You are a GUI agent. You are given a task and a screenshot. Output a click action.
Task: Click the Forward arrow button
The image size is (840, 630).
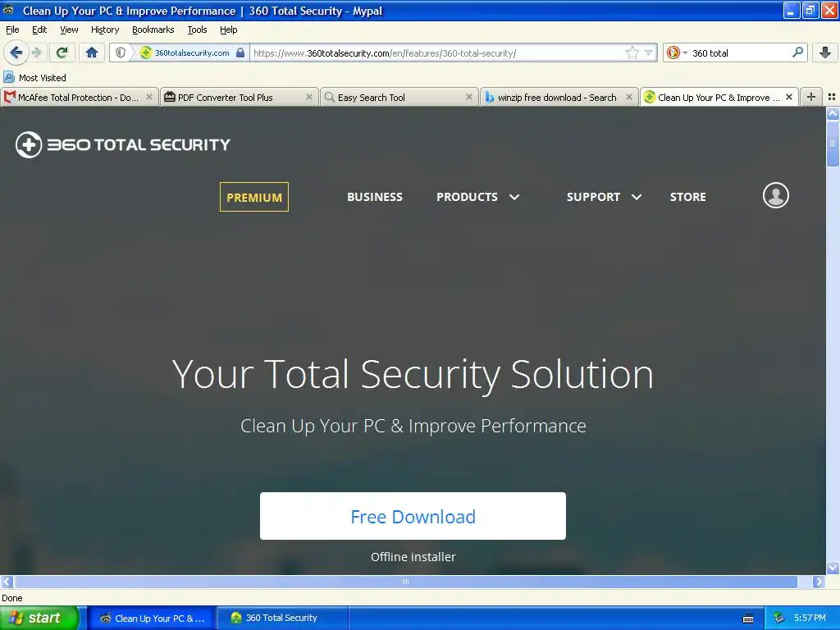point(36,52)
